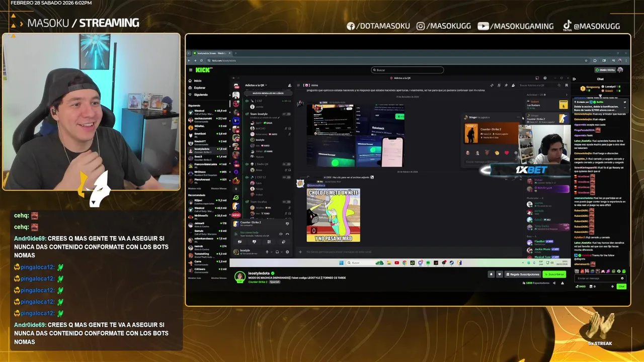
Task: Send message with the green Chat button
Action: pos(621,287)
